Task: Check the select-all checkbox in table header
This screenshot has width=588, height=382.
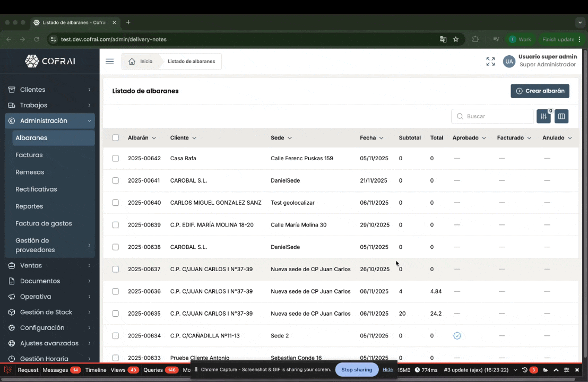Action: [x=116, y=138]
